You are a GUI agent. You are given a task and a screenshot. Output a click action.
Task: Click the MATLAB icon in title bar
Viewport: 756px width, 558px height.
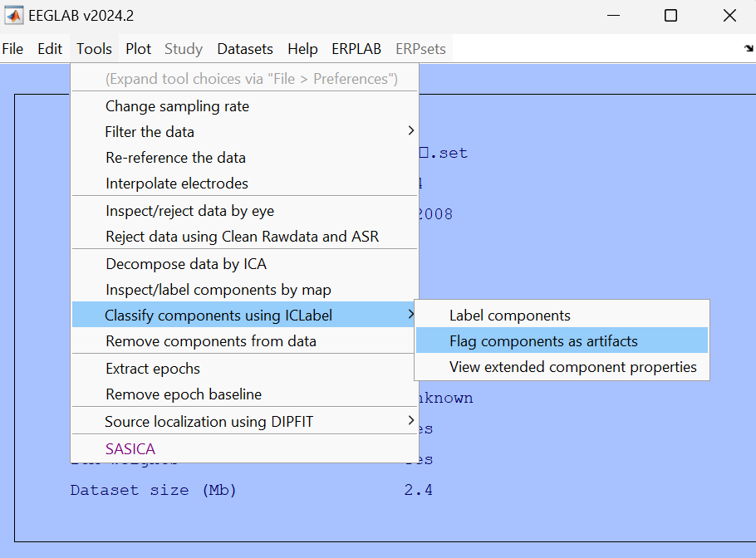tap(13, 16)
